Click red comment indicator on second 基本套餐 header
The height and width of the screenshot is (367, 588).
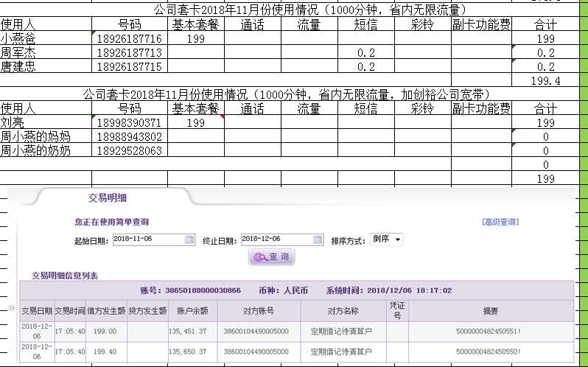(221, 115)
